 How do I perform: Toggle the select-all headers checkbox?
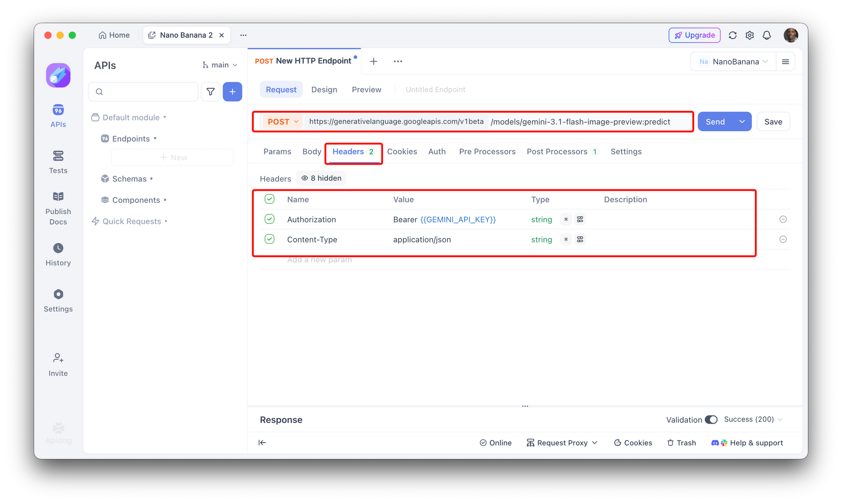[269, 199]
